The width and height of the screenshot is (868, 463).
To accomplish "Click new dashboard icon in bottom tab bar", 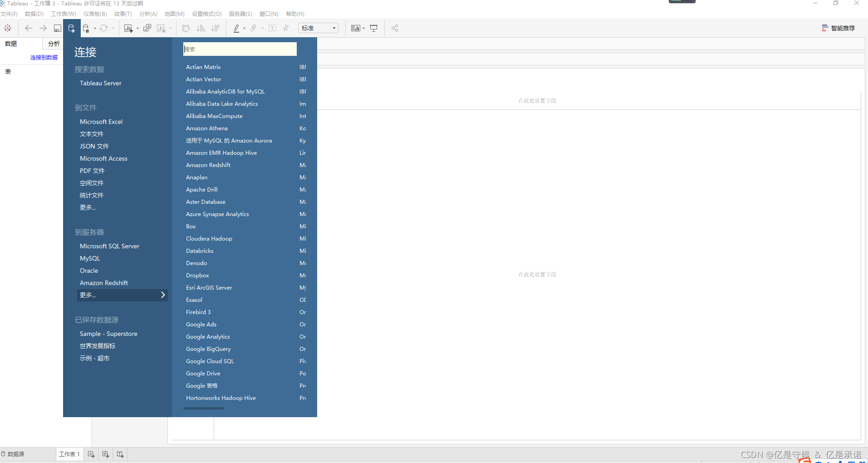I will [x=106, y=454].
